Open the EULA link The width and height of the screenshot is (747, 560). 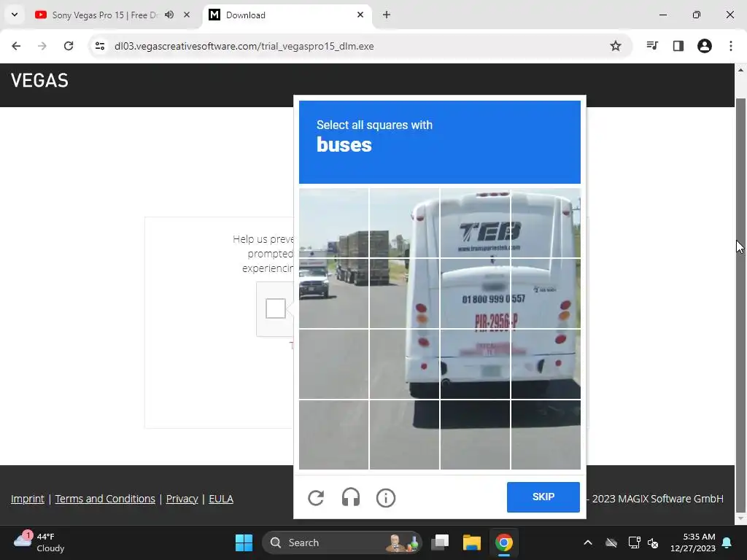tap(221, 499)
